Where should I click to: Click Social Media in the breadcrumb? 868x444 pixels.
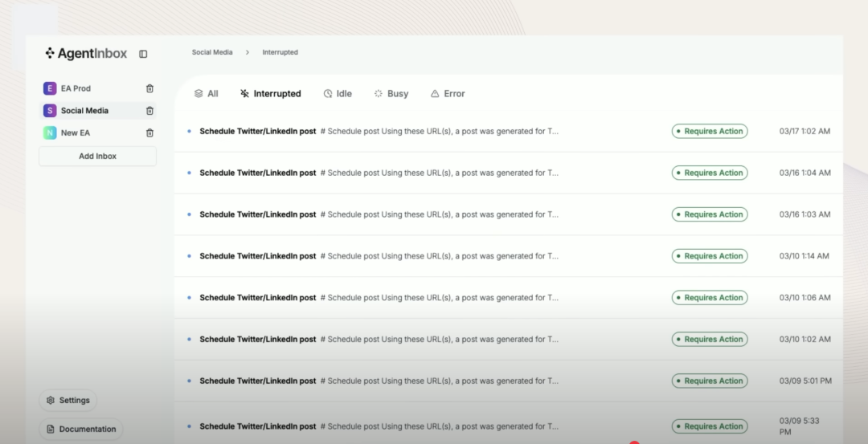click(212, 52)
